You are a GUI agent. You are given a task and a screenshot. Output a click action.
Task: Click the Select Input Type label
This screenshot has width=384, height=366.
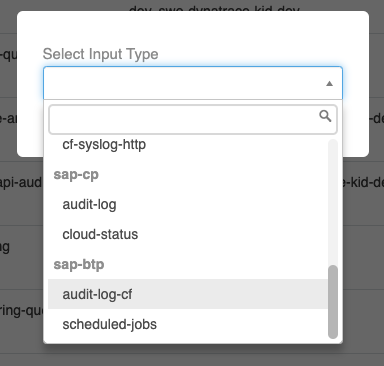100,54
